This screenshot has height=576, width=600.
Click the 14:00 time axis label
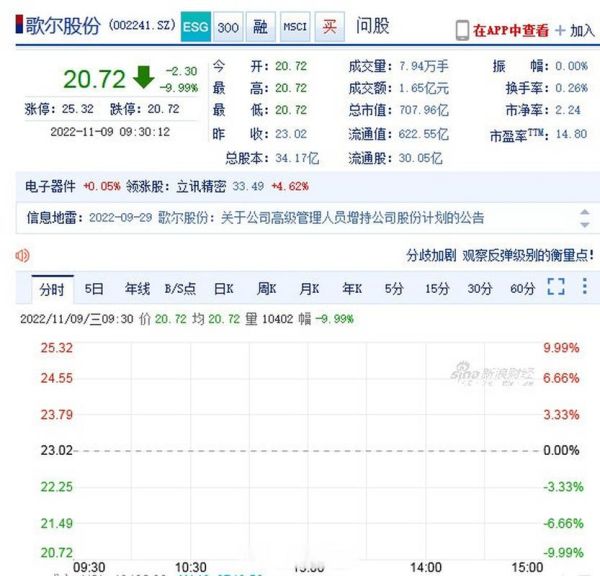[426, 567]
